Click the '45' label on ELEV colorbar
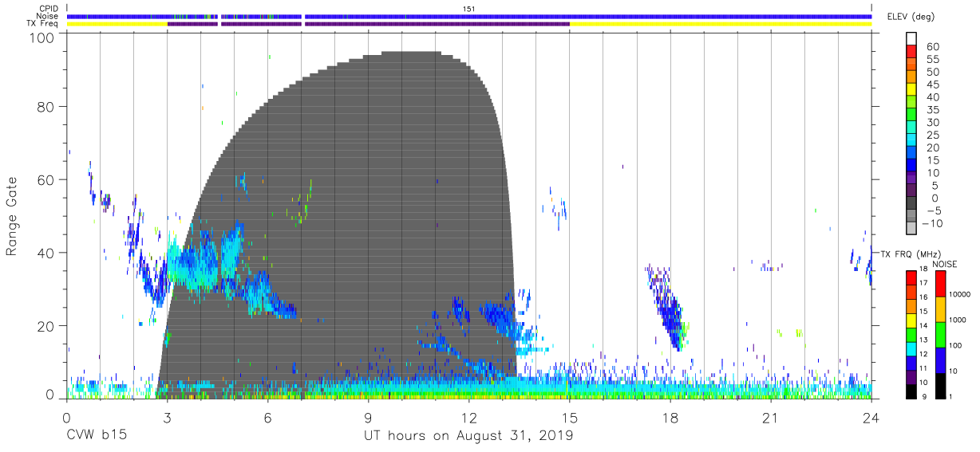 coord(932,85)
